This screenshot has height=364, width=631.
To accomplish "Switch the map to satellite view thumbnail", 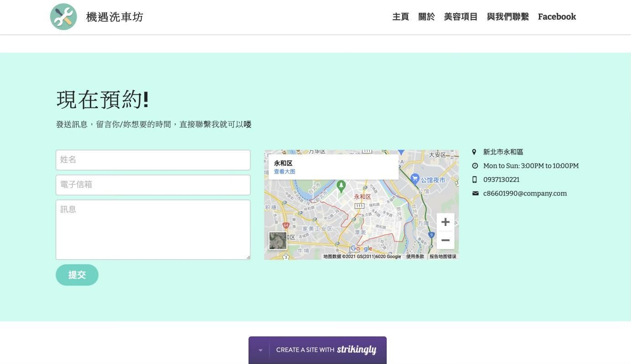I will pos(278,241).
